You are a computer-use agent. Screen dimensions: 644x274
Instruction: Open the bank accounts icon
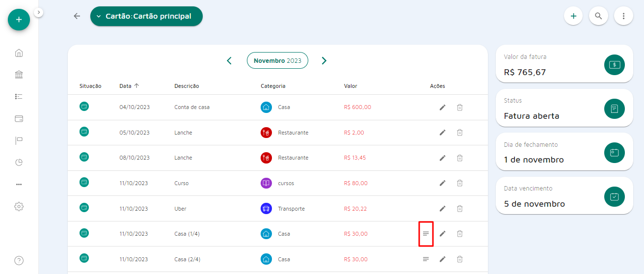(x=19, y=75)
